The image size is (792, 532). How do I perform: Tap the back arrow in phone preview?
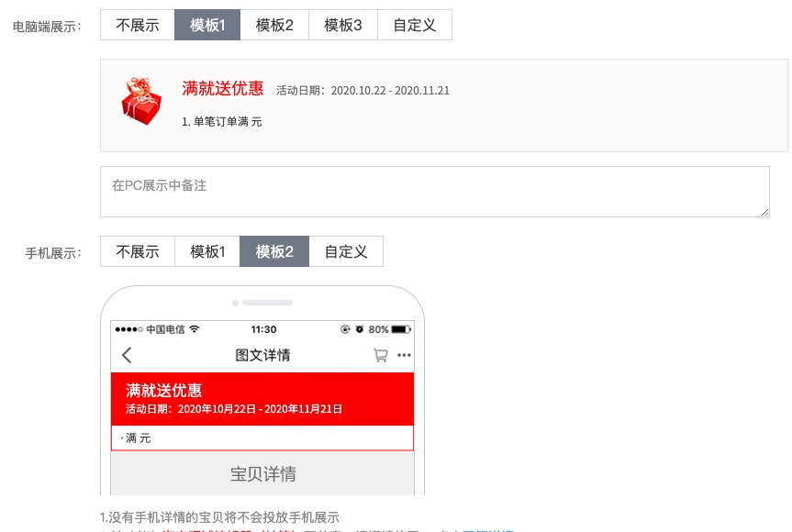(127, 356)
